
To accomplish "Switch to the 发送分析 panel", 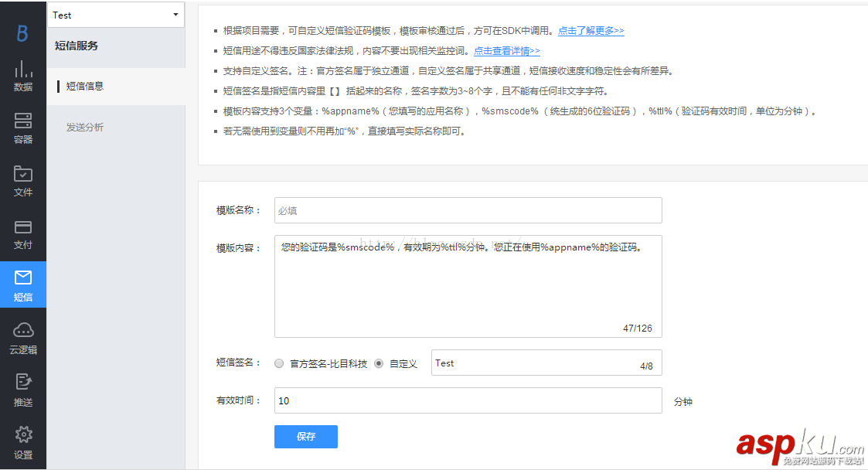I will pyautogui.click(x=85, y=127).
